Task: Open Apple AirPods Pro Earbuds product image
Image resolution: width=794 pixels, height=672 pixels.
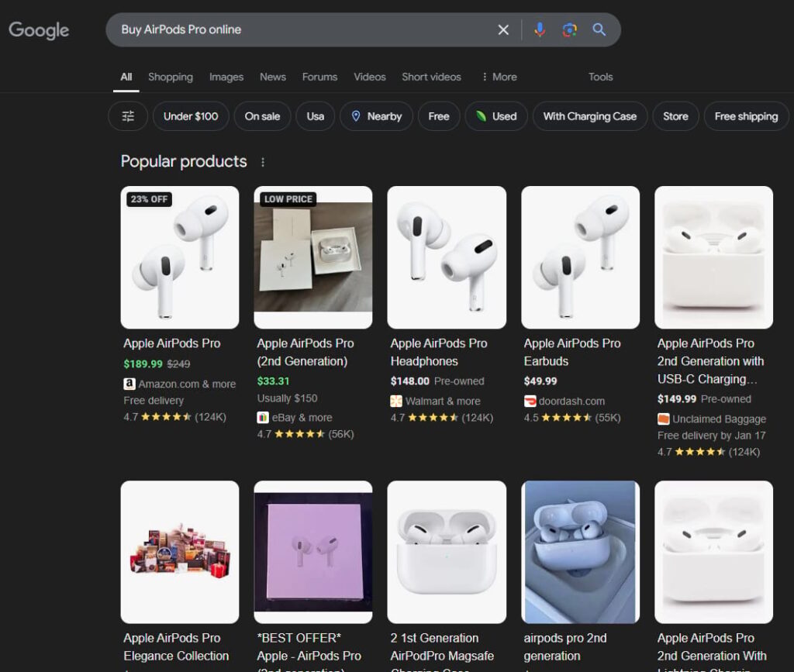Action: pos(580,257)
